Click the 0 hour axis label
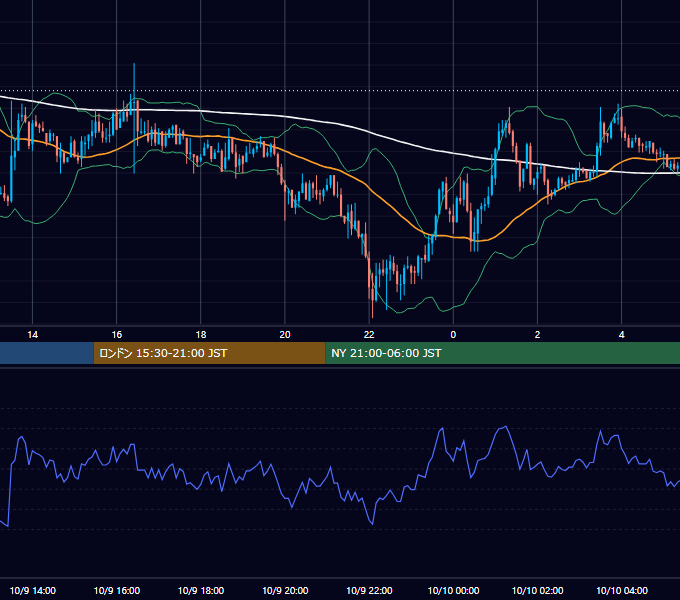Image resolution: width=680 pixels, height=600 pixels. pos(453,335)
